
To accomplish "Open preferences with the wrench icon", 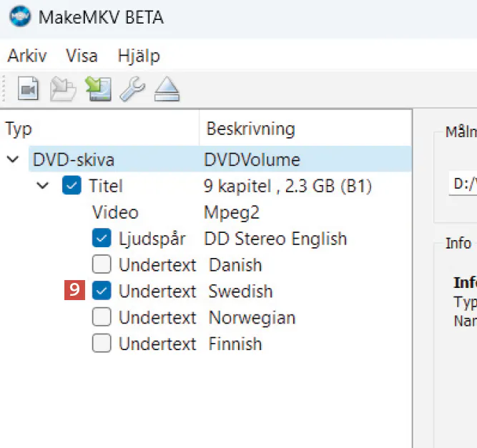I will tap(132, 89).
